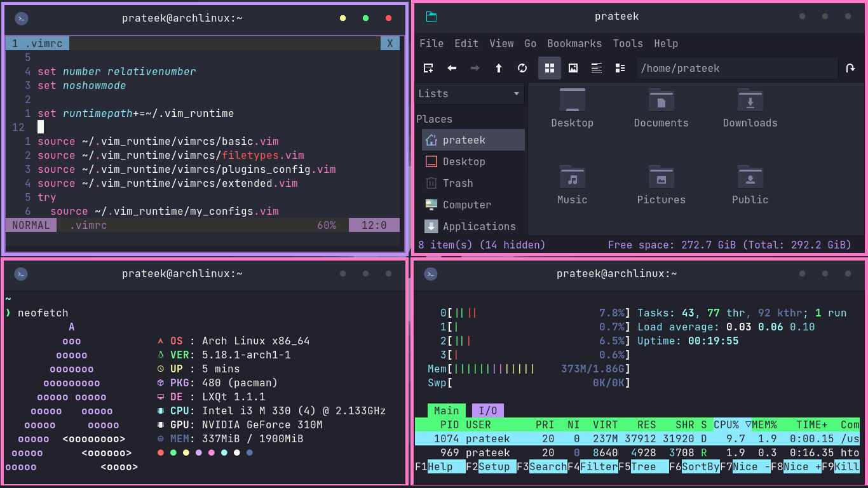
Task: Click F2 Setup in htop
Action: pyautogui.click(x=491, y=466)
